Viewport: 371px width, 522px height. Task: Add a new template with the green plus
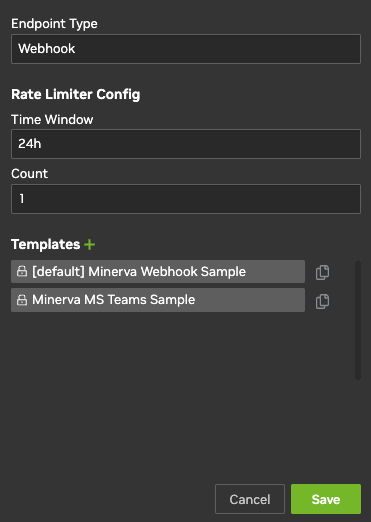click(x=89, y=245)
